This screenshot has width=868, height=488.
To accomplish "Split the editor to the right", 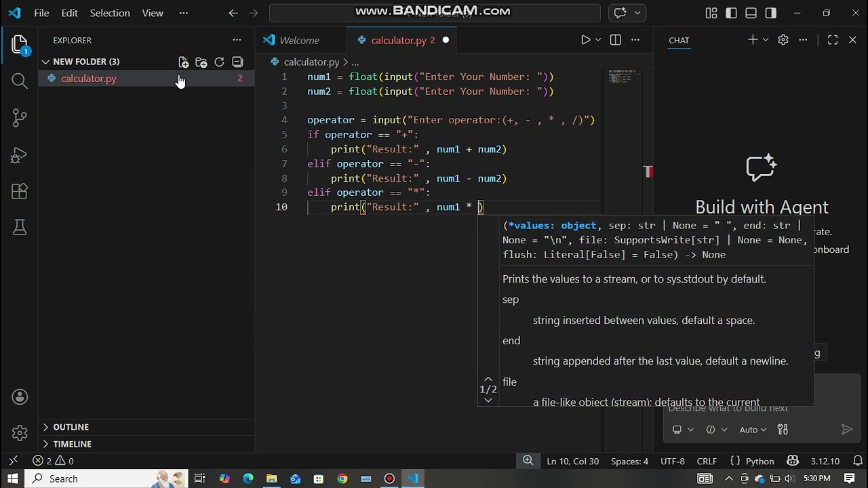I will point(615,40).
